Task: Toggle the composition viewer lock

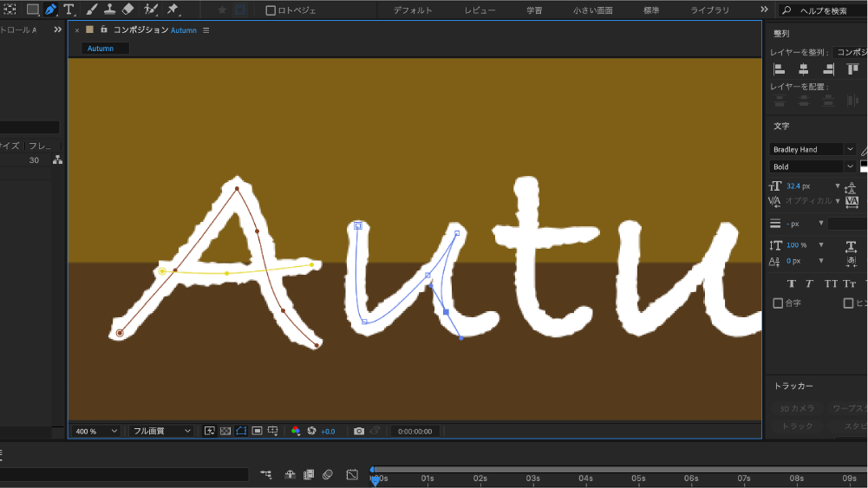Action: click(103, 29)
